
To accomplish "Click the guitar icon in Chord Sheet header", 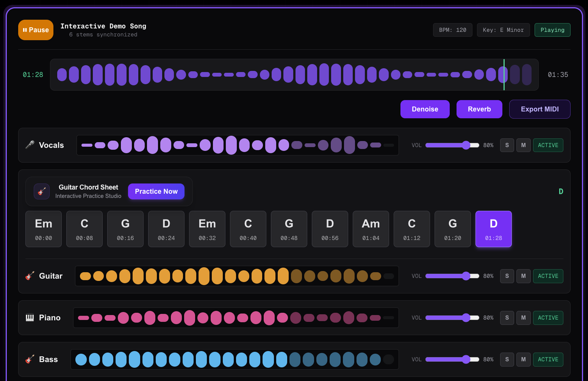I will [42, 191].
